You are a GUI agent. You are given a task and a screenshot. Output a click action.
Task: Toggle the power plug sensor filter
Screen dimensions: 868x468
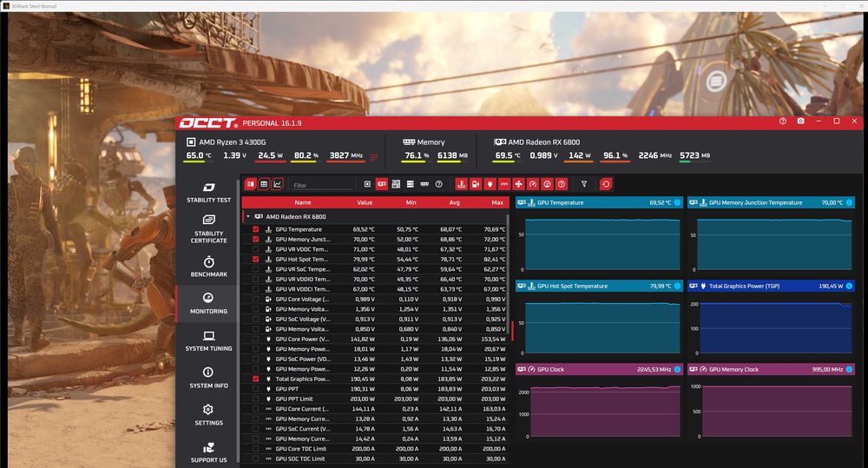click(x=490, y=184)
